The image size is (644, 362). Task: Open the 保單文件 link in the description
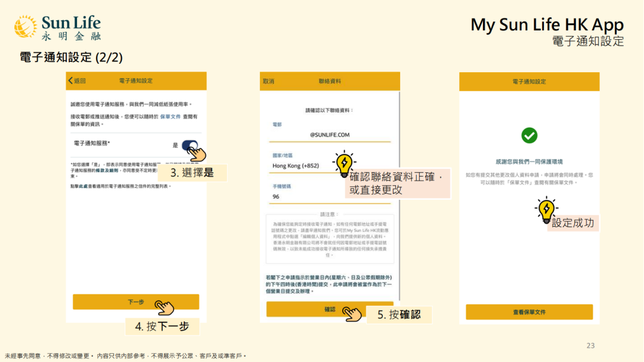click(170, 117)
